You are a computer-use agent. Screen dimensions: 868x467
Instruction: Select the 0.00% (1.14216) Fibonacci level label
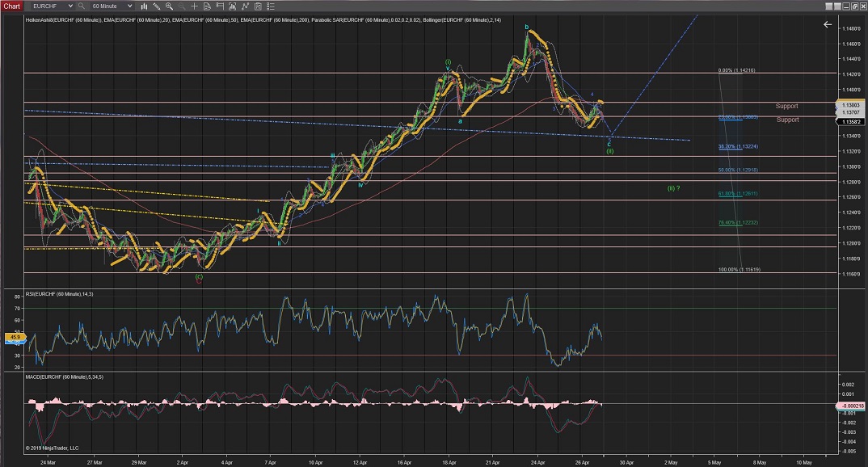pos(735,70)
